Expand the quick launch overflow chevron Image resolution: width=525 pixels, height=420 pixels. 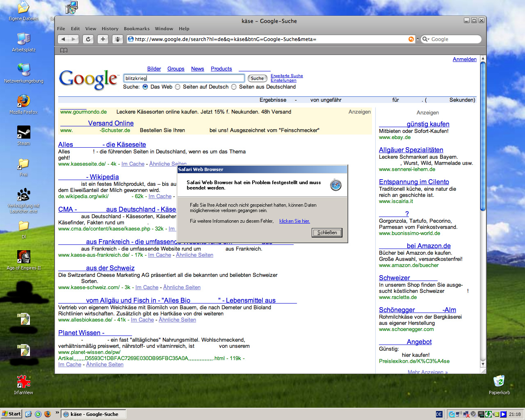pyautogui.click(x=57, y=413)
